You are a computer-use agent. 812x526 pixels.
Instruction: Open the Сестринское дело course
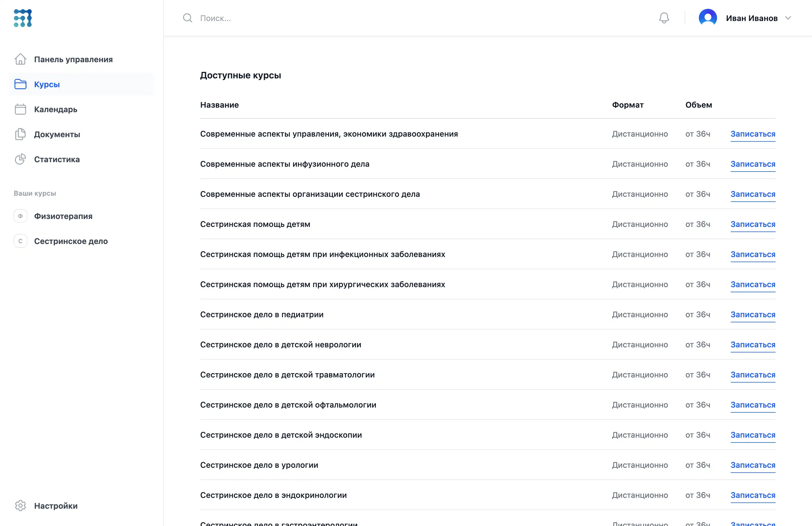[71, 241]
